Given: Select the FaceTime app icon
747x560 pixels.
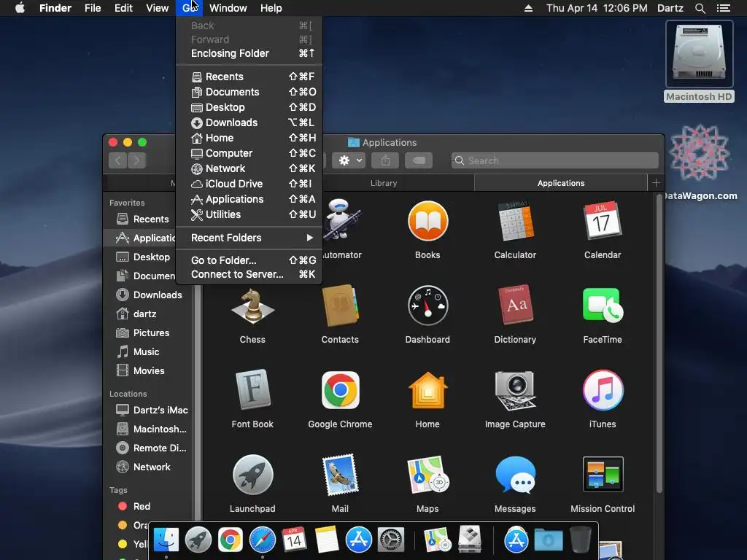Looking at the screenshot, I should coord(603,306).
